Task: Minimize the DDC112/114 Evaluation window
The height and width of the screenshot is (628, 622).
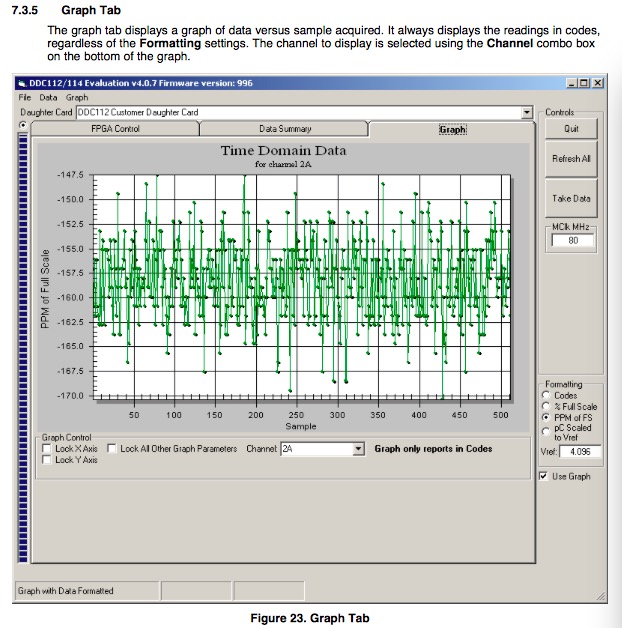Action: coord(572,83)
